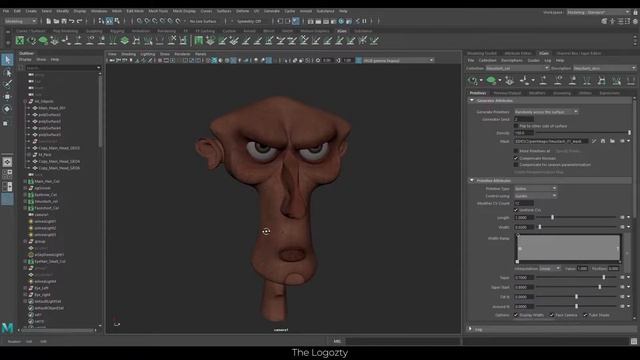Screen dimensions: 640x360
Task: Click inside the Width Ramp graph
Action: [x=568, y=247]
